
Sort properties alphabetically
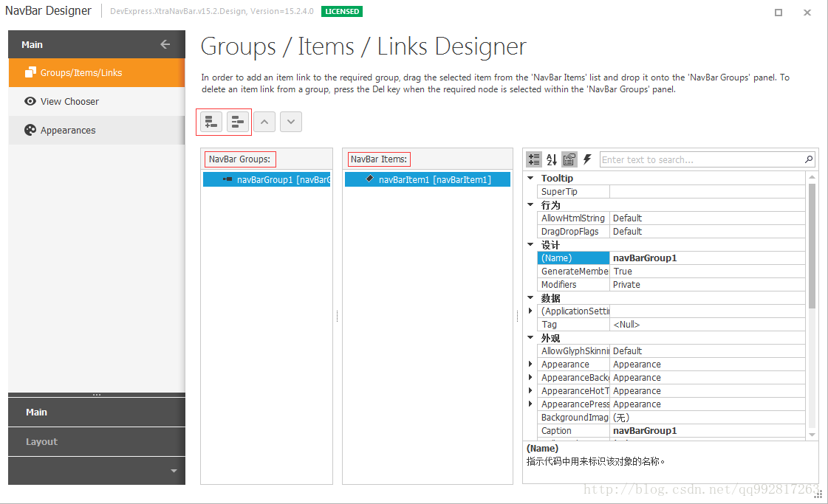(x=552, y=159)
